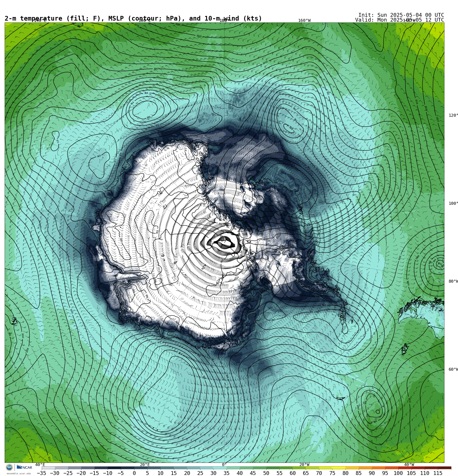Click the NCAR logo
Viewport: 458px width, 476px height.
pos(25,467)
